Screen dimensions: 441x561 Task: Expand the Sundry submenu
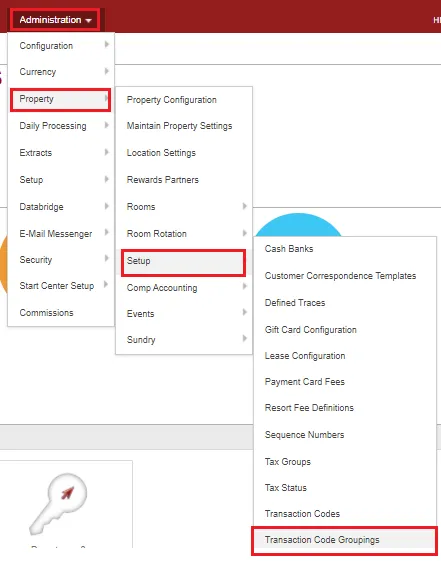click(x=184, y=340)
